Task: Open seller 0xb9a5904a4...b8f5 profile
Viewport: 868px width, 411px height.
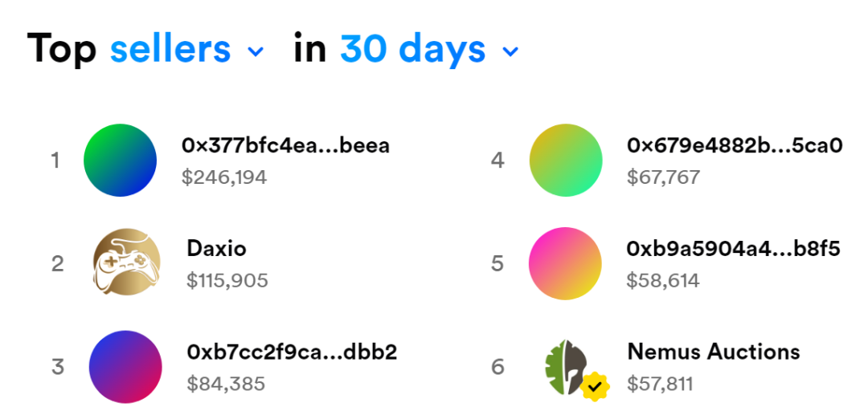Action: [x=733, y=249]
